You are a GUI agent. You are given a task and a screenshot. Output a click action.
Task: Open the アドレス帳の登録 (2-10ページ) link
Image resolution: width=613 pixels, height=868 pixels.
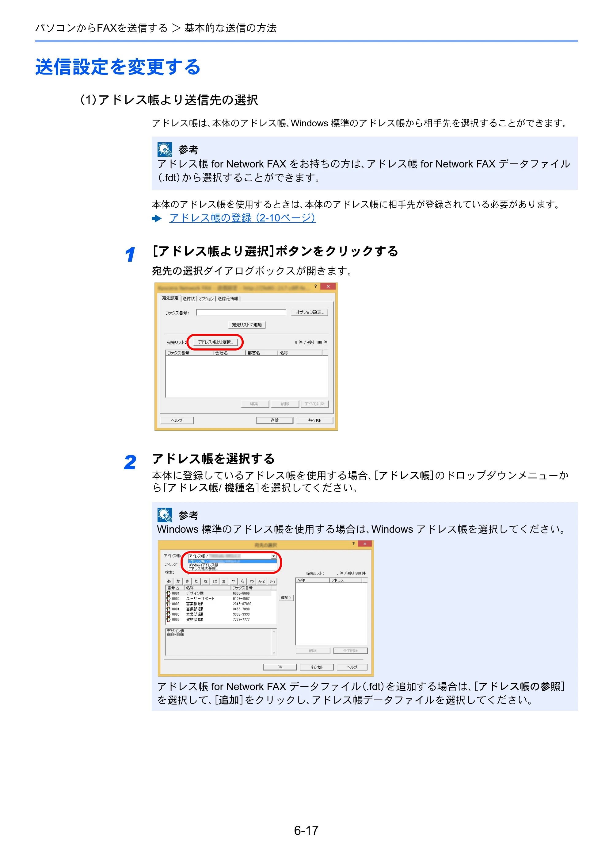coord(242,218)
